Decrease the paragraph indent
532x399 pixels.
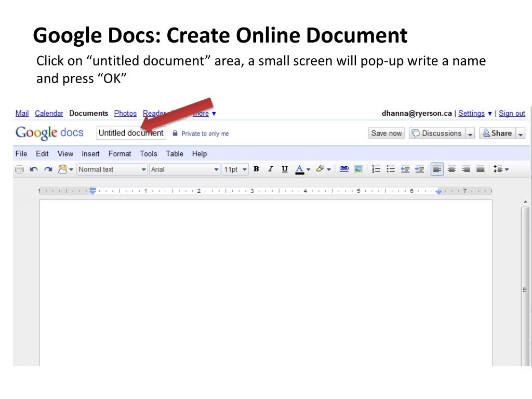point(405,169)
